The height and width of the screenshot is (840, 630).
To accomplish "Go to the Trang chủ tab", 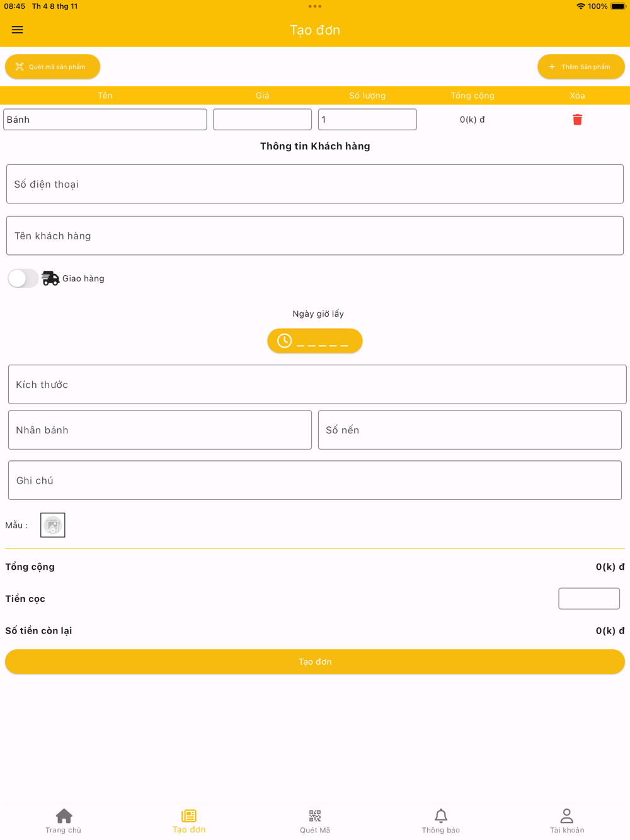I will (x=63, y=821).
